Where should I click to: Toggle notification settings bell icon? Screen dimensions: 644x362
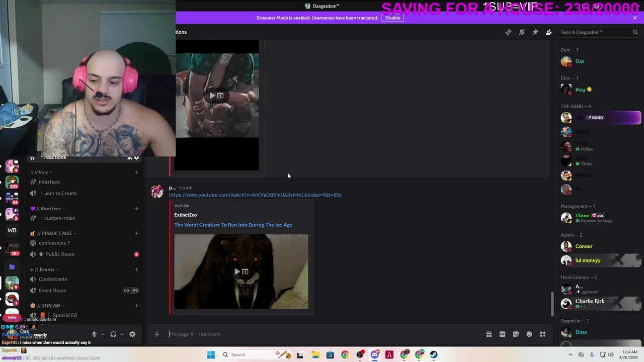click(522, 32)
